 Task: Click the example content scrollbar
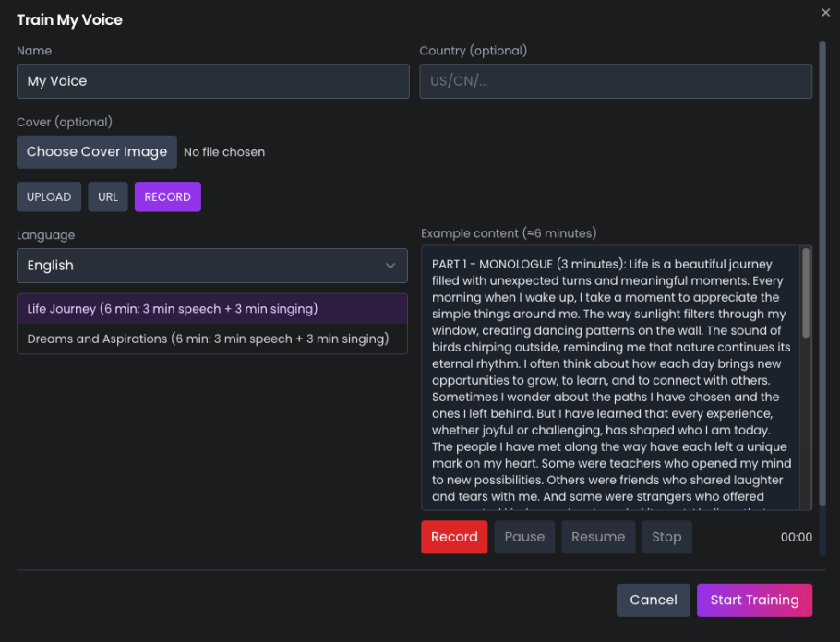tap(806, 295)
